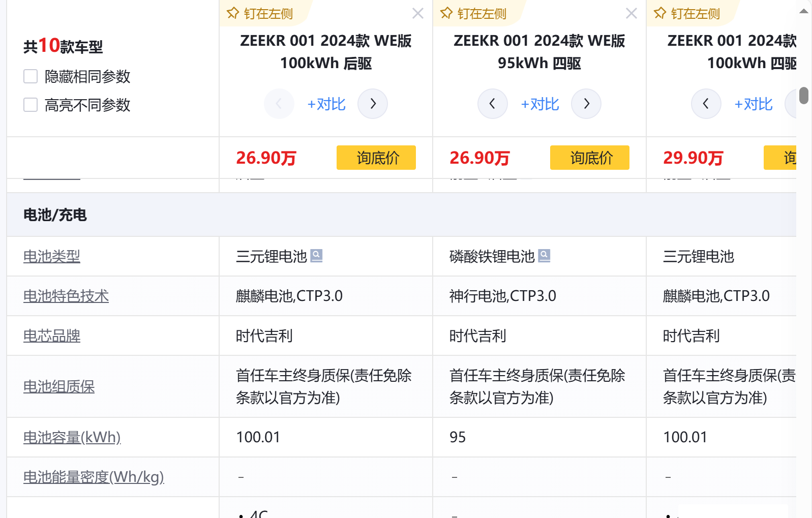Open the 电池类型 parameter link
The image size is (812, 518).
pyautogui.click(x=52, y=257)
